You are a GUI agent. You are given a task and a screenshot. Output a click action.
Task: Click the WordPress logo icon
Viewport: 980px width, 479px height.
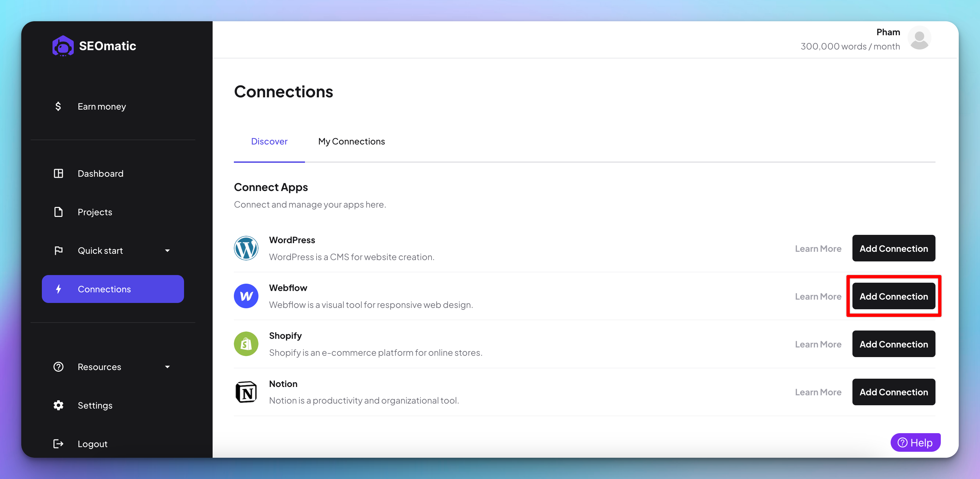[x=246, y=248]
